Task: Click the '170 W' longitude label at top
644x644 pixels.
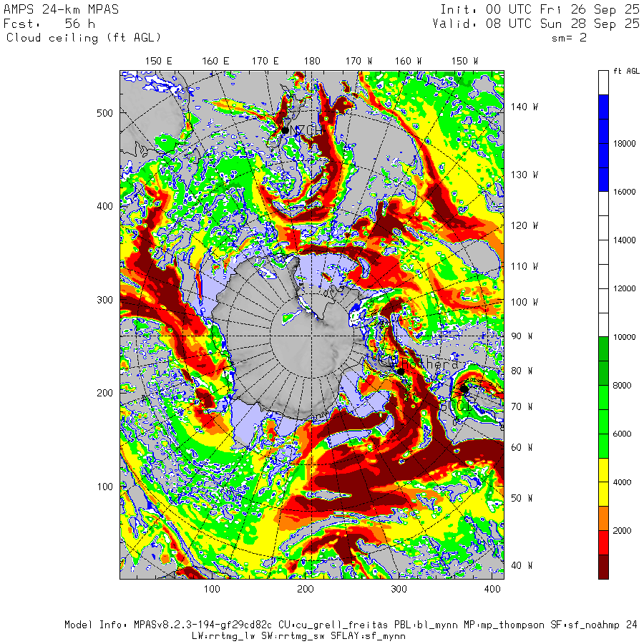Action: click(x=358, y=62)
